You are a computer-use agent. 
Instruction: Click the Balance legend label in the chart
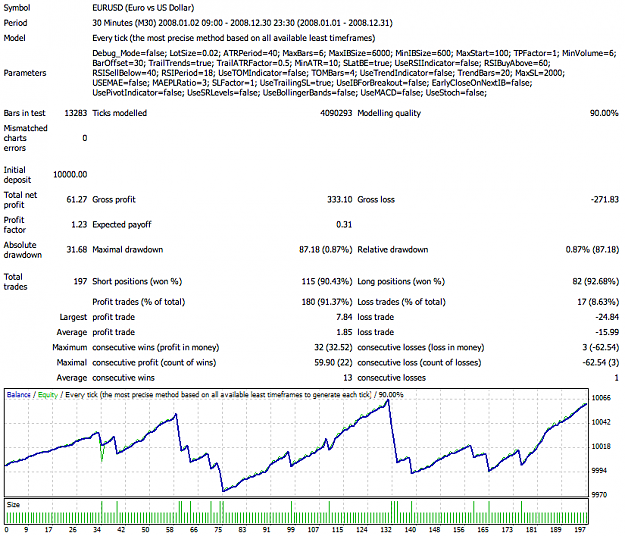tap(19, 395)
